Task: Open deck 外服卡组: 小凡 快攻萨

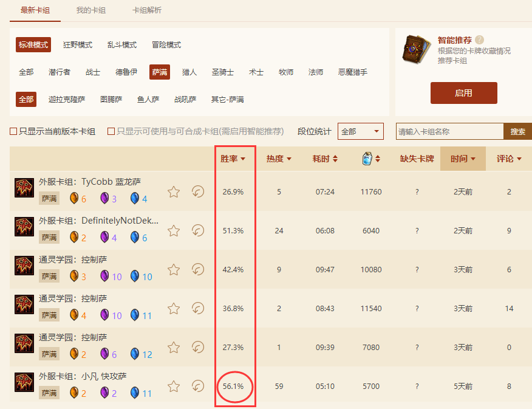Action: pos(83,376)
